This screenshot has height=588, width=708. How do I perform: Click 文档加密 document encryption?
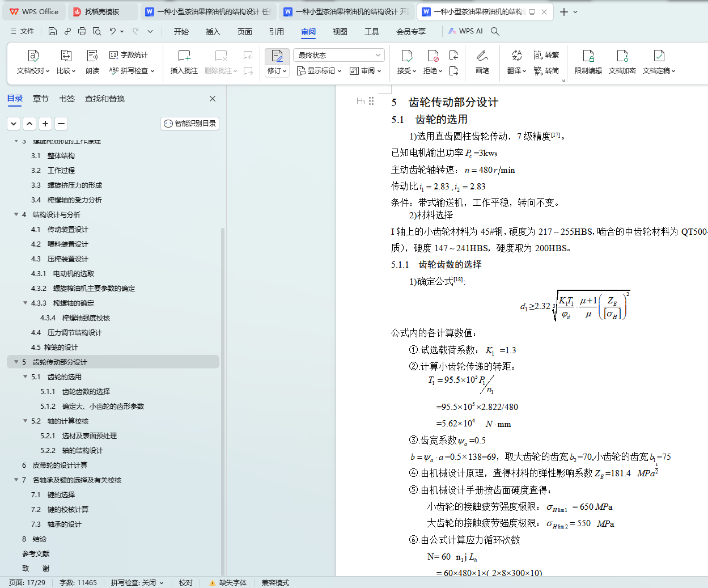tap(622, 62)
